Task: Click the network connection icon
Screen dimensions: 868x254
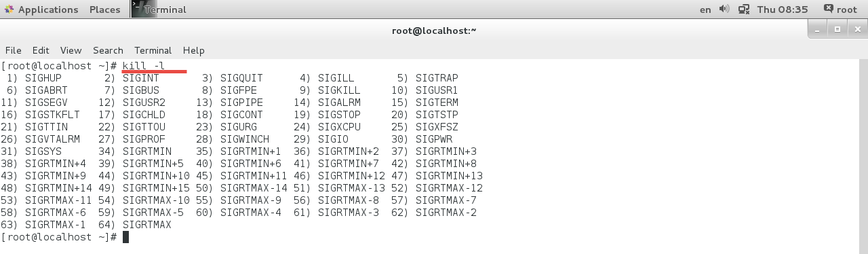Action: 744,10
